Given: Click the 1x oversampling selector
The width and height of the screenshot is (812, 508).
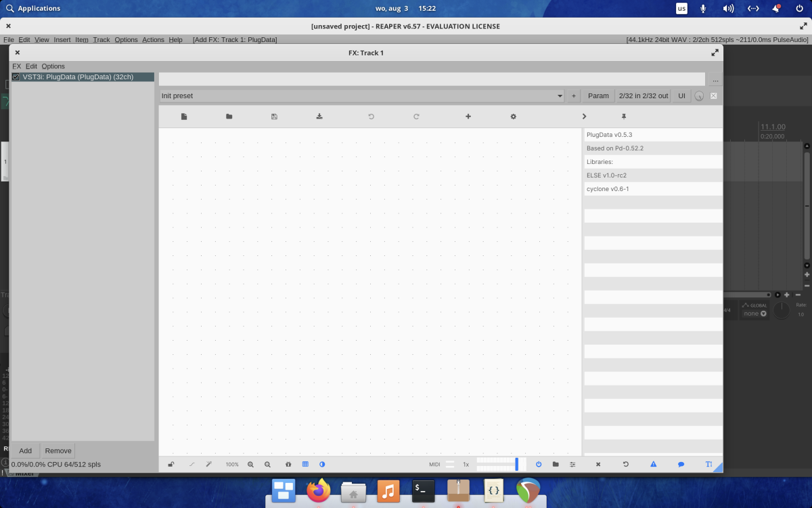Looking at the screenshot, I should (466, 465).
